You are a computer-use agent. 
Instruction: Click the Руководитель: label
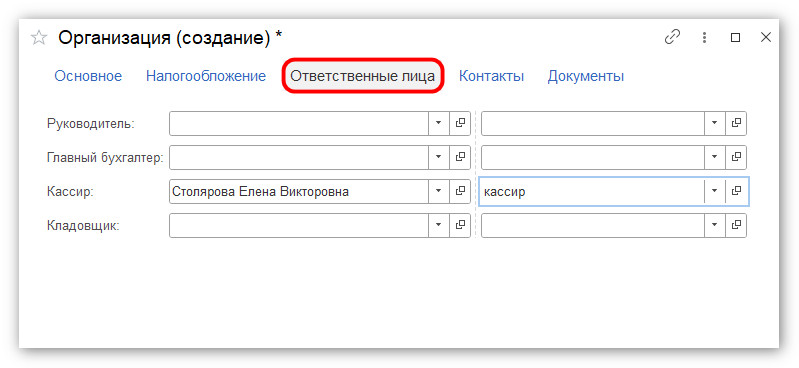(91, 123)
